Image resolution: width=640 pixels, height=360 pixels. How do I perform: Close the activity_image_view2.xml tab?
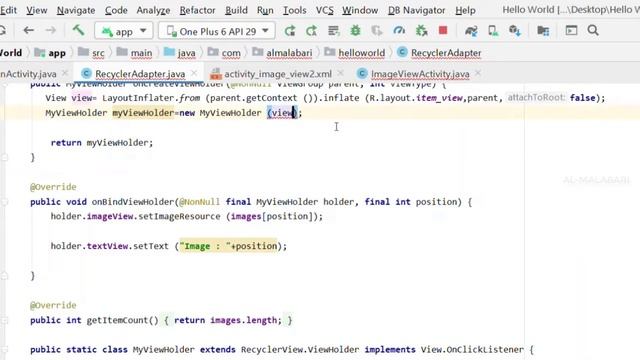click(340, 73)
